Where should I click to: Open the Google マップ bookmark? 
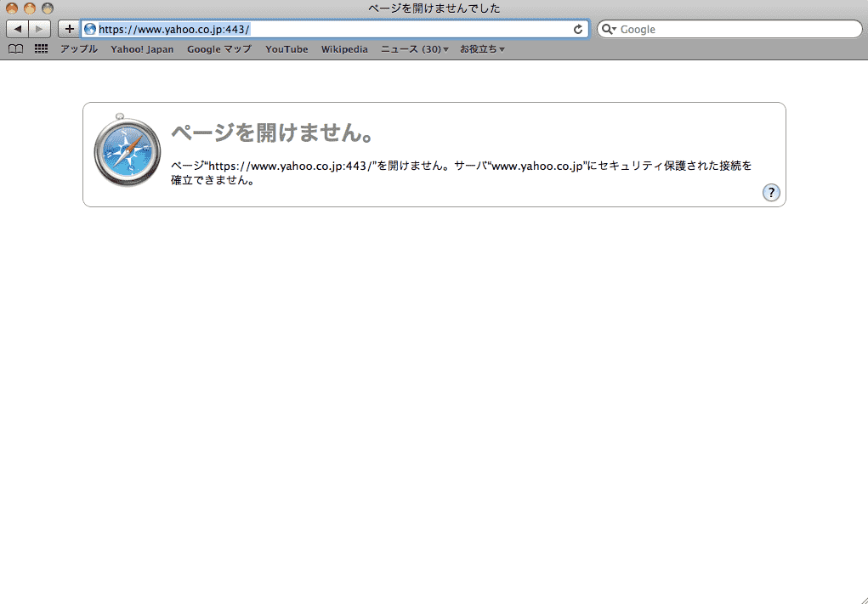click(x=219, y=49)
